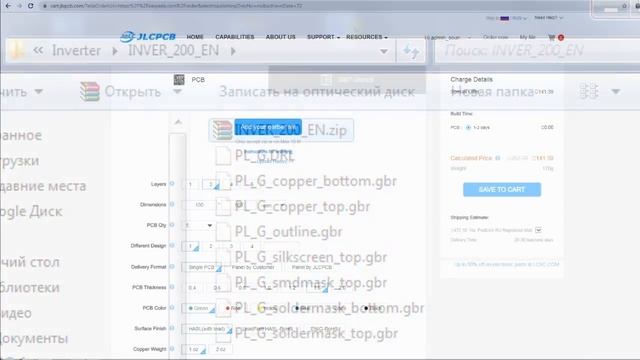Select the Yellow PCB color

pyautogui.click(x=267, y=308)
